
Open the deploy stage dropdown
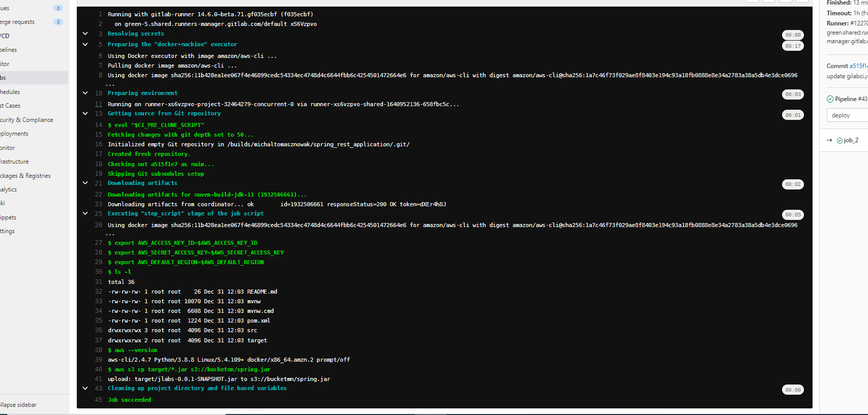[x=847, y=115]
